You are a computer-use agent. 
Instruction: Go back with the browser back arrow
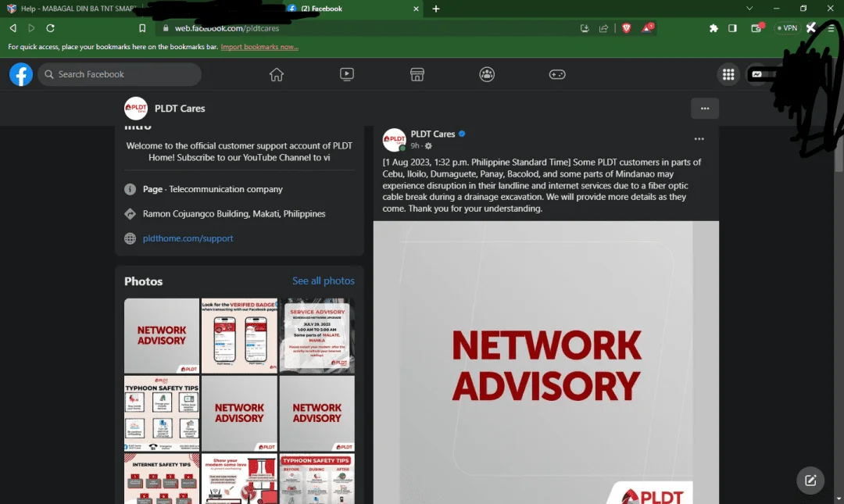[13, 28]
